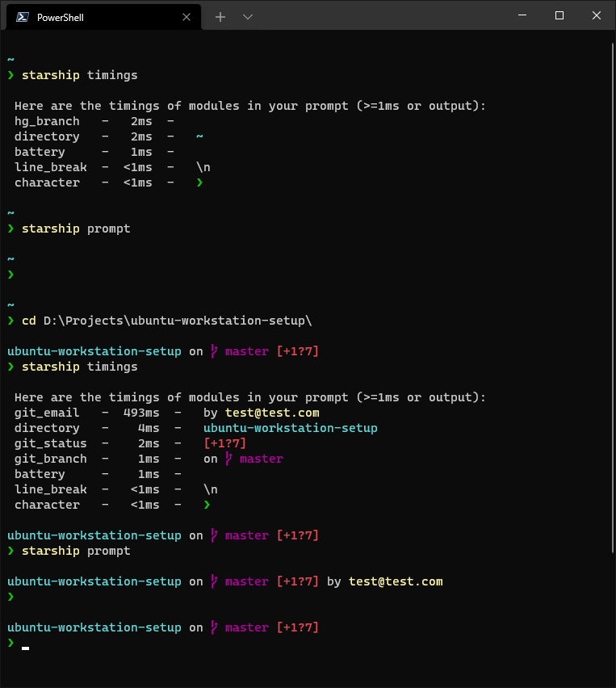Click the line_break \n row in first timings
616x688 pixels.
point(112,167)
